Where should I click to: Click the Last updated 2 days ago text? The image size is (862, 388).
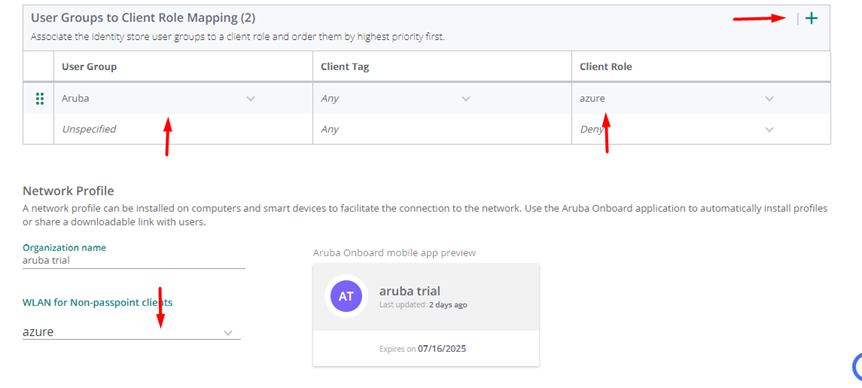tap(423, 304)
